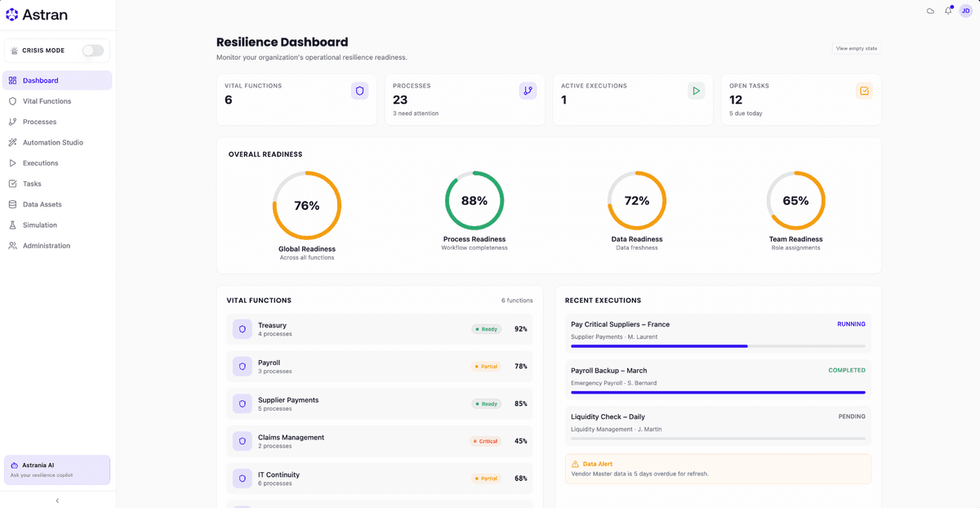
Task: Go to Processes in the sidebar
Action: point(57,122)
